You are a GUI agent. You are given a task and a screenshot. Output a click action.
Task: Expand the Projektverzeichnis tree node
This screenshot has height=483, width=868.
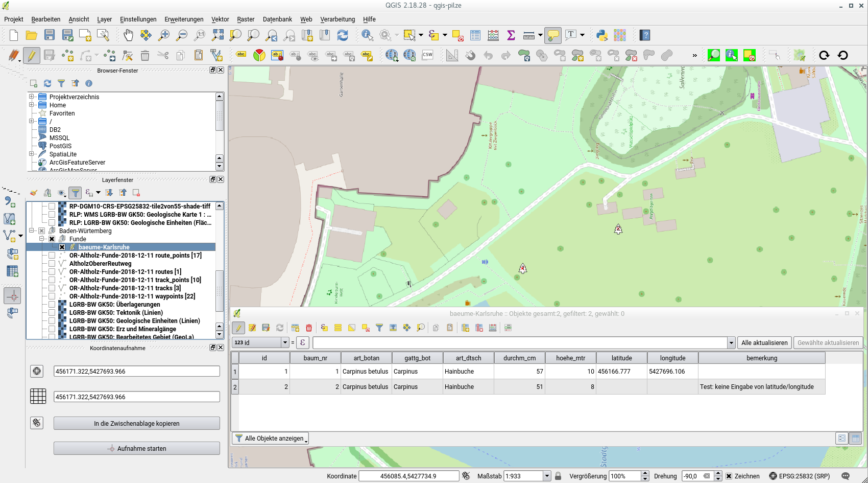pos(32,97)
